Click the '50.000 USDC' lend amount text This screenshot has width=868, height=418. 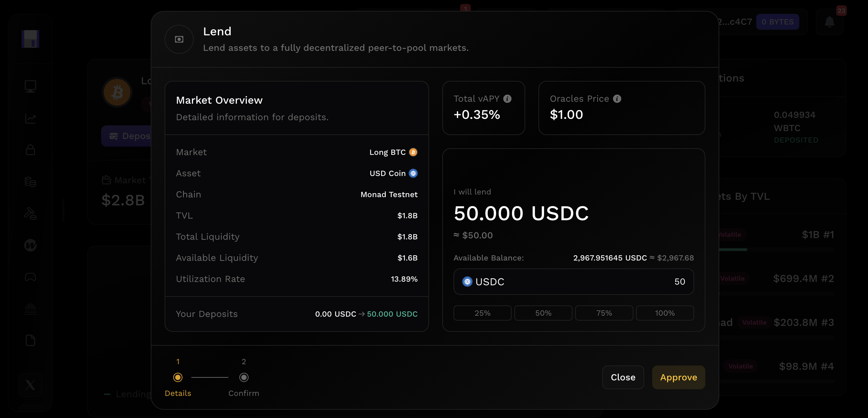(x=521, y=213)
